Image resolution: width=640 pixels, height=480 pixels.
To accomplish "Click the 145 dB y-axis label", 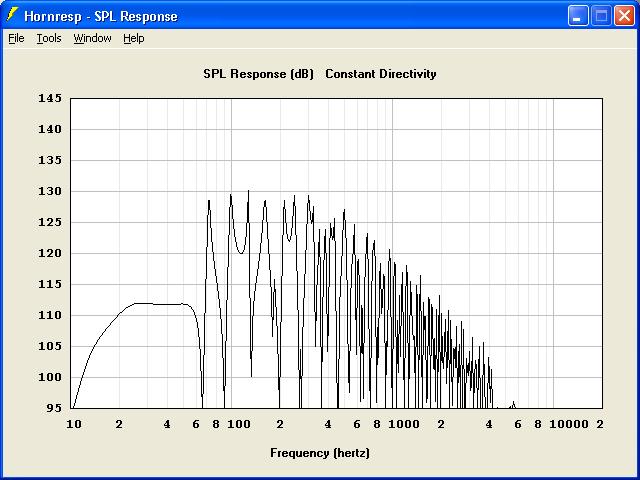I will [x=50, y=98].
